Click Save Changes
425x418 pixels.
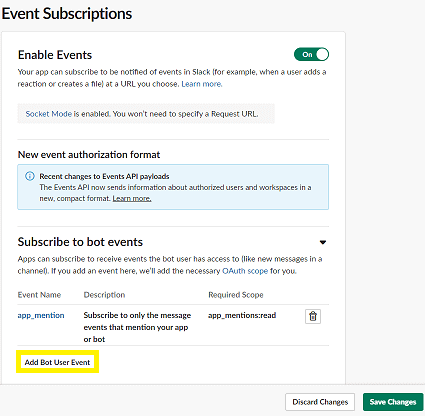point(393,402)
